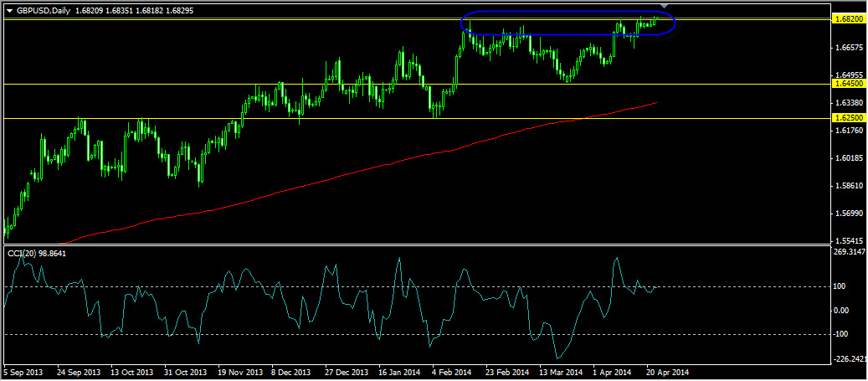Click the 1.61760 value on price axis
The image size is (868, 381).
850,131
